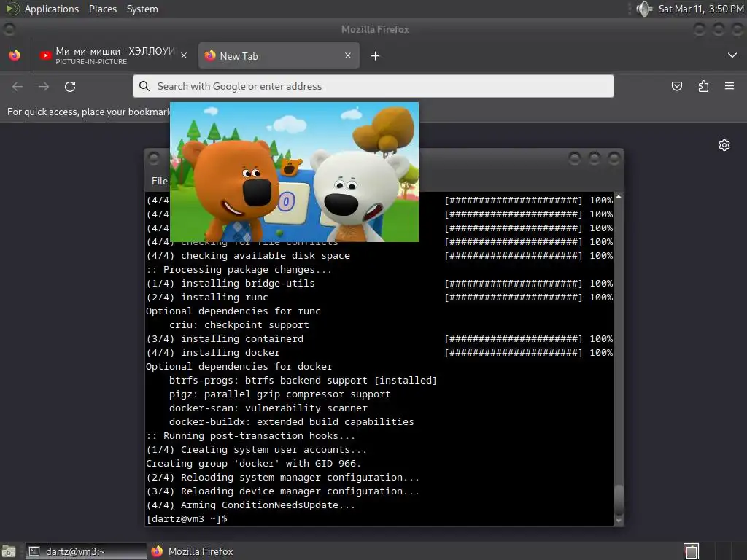Click 'Creating group 'docker' with GID 966.' line
The image size is (747, 560).
253,464
